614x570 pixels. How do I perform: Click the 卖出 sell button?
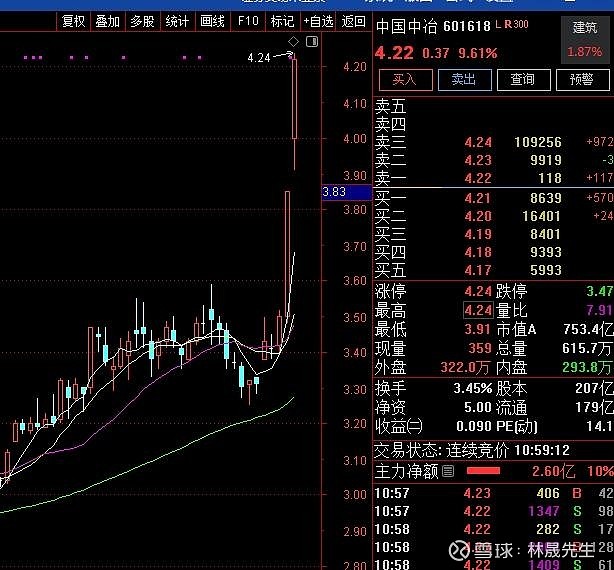(x=464, y=80)
